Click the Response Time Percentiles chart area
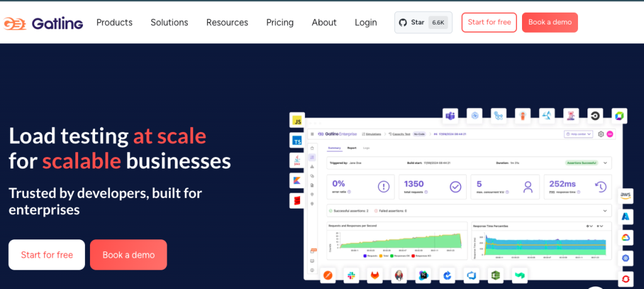Screen dimensions: 644x289 click(541, 241)
